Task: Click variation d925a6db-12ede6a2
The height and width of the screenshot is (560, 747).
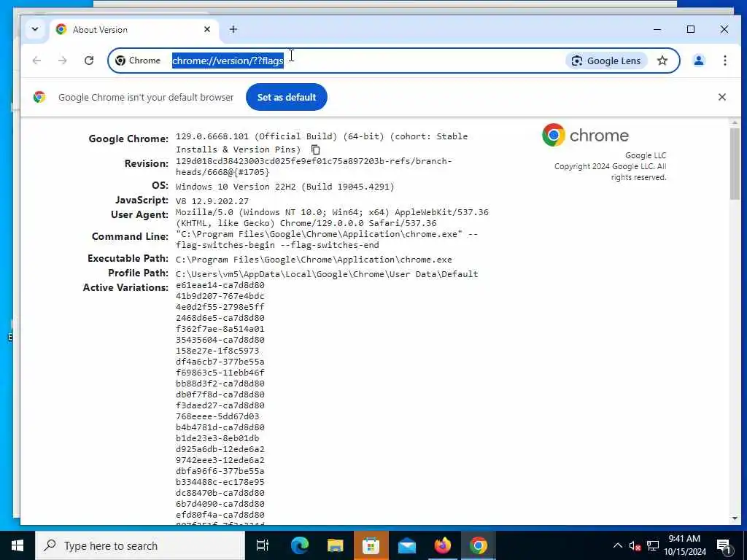Action: 220,449
